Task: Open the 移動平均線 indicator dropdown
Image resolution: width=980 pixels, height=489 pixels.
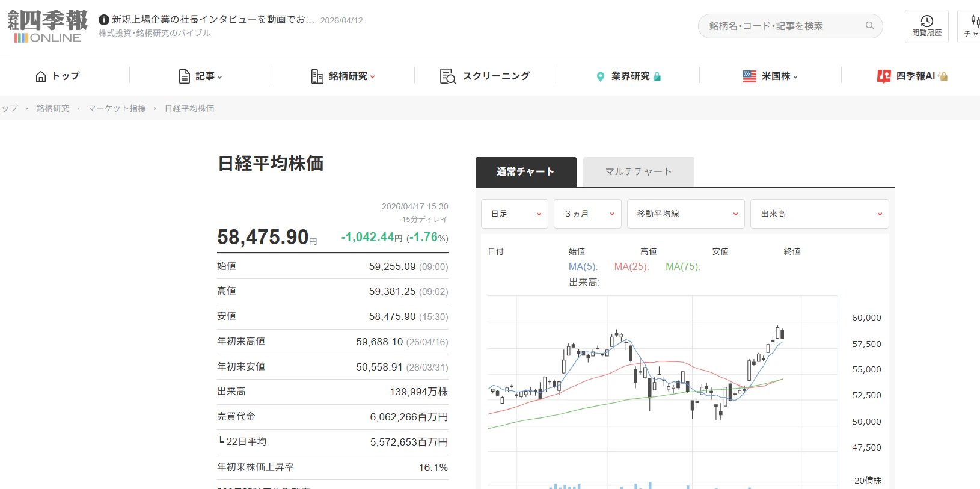Action: coord(686,214)
